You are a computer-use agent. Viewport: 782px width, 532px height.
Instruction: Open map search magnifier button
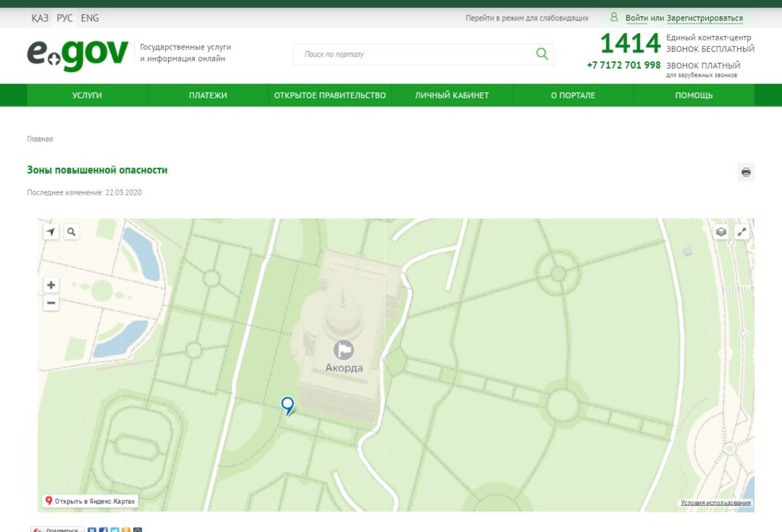click(71, 231)
